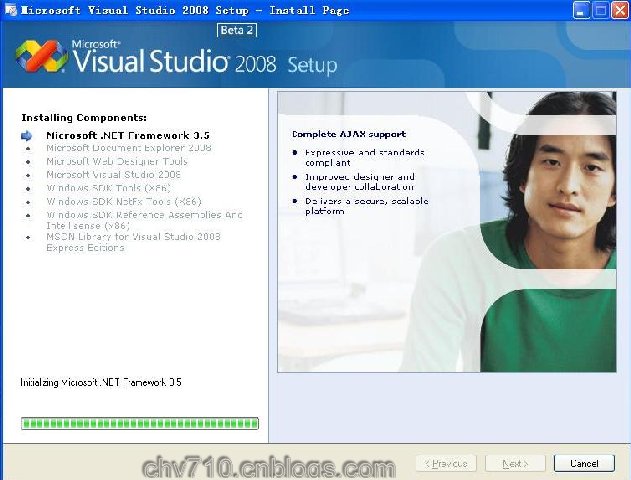Click the promotional photo of man
This screenshot has width=631, height=480.
(x=447, y=231)
